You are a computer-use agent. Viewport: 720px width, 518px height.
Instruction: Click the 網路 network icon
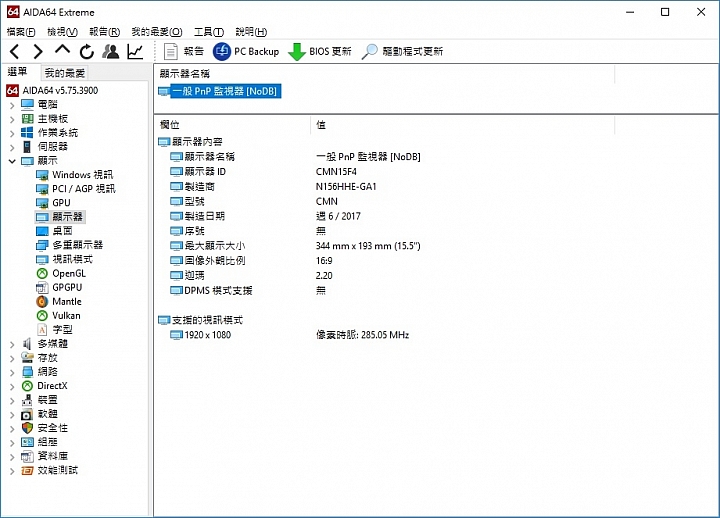pyautogui.click(x=27, y=372)
